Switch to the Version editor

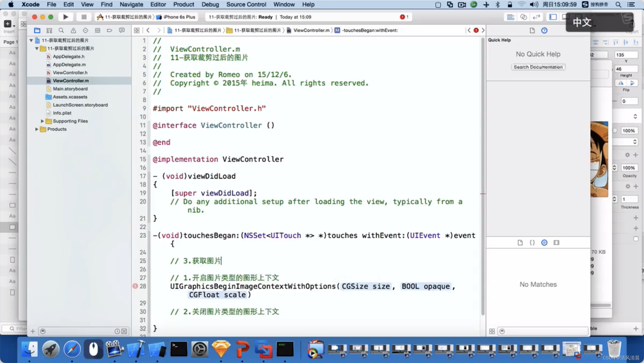pos(536,17)
